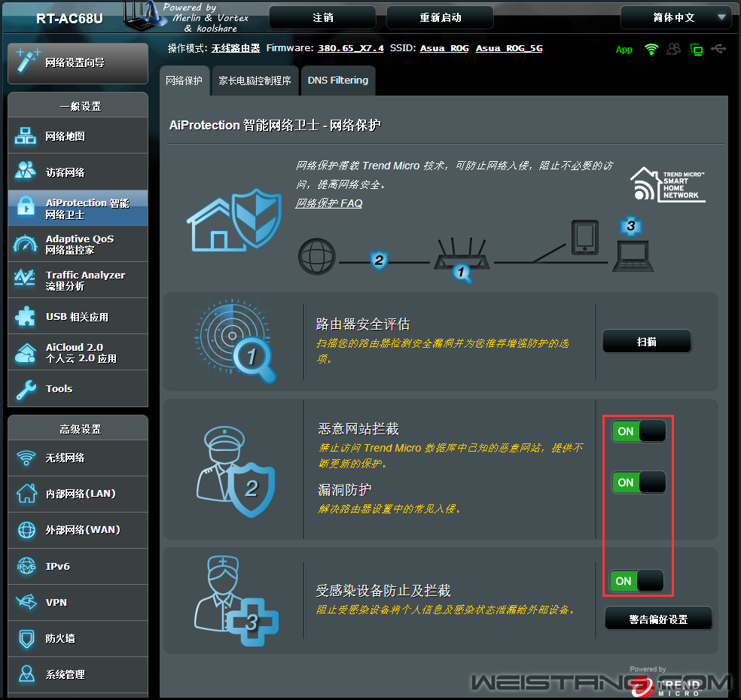The width and height of the screenshot is (741, 700).
Task: Click the doctor cross icon numbered 3
Action: tap(236, 601)
